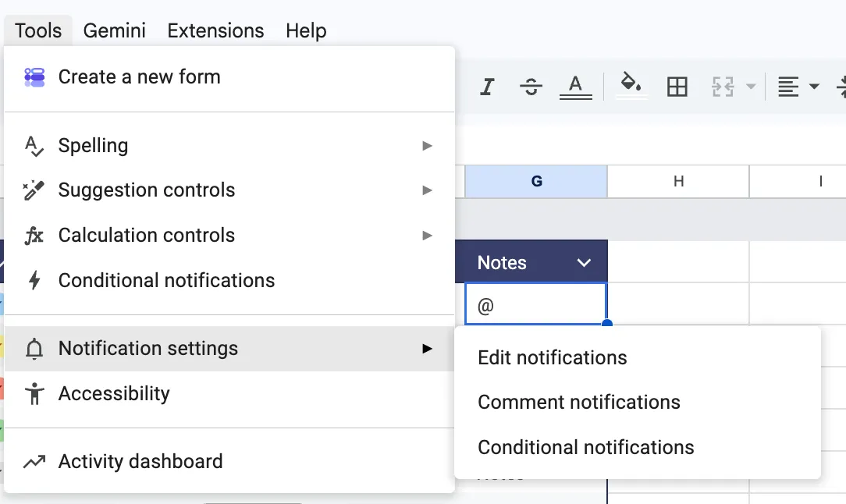Click the fx Calculation controls icon
The image size is (846, 504).
(34, 236)
